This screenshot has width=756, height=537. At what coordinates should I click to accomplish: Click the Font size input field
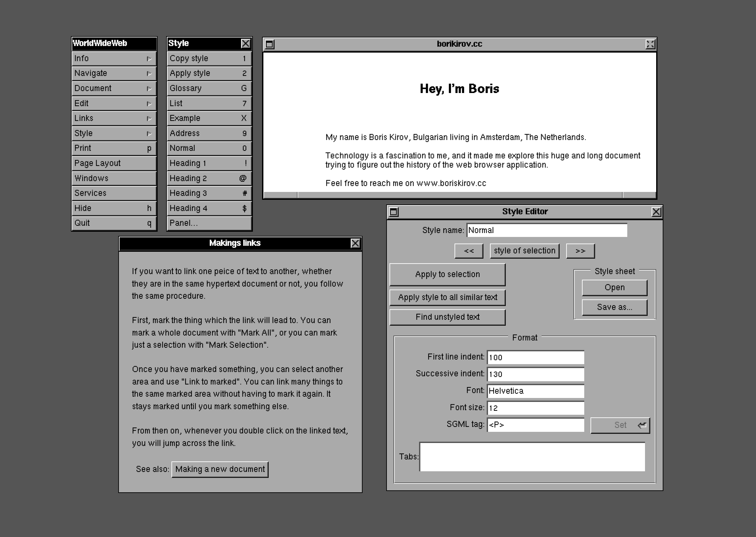point(535,408)
